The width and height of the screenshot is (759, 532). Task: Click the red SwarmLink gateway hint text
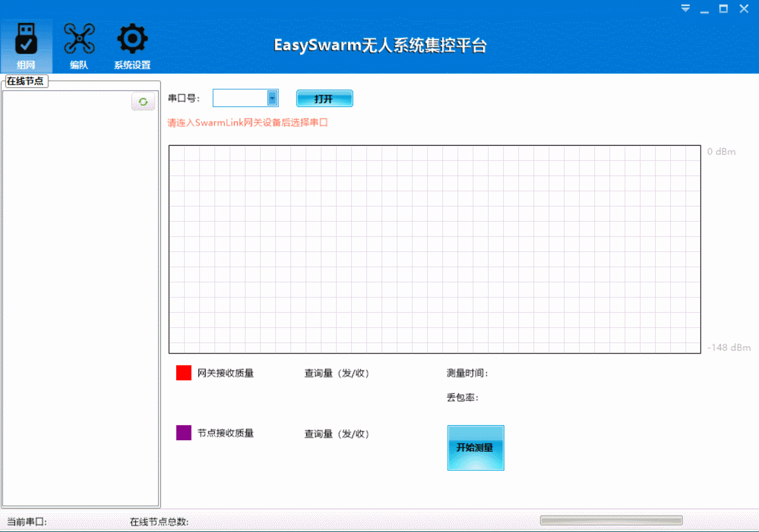(x=247, y=123)
